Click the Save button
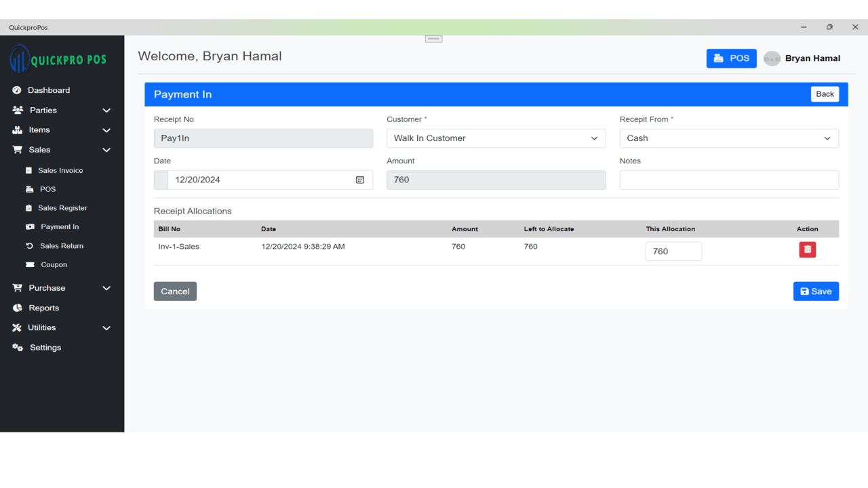This screenshot has height=488, width=868. coord(816,291)
